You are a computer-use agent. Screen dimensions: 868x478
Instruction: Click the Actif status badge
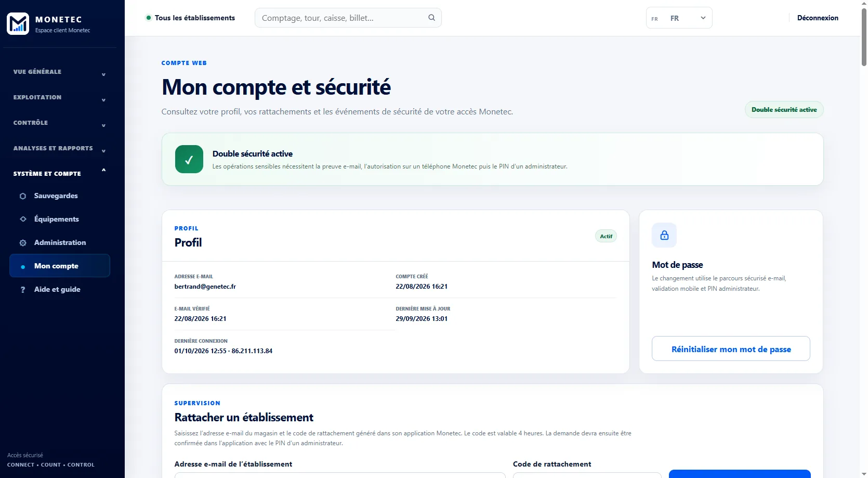click(x=606, y=236)
